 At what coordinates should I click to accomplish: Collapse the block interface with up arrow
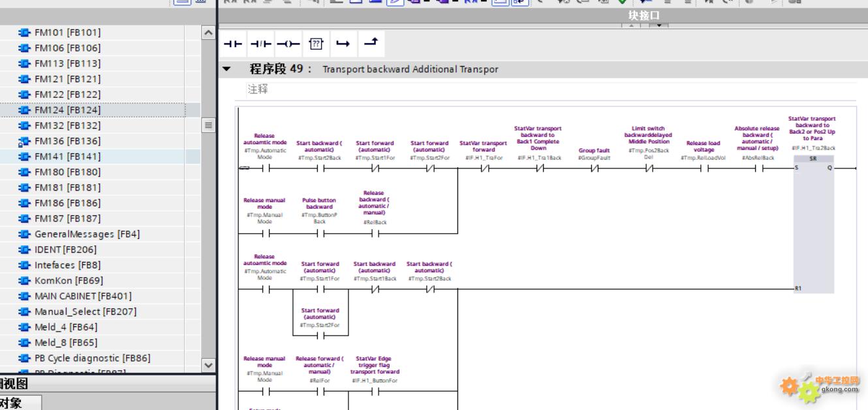(632, 25)
